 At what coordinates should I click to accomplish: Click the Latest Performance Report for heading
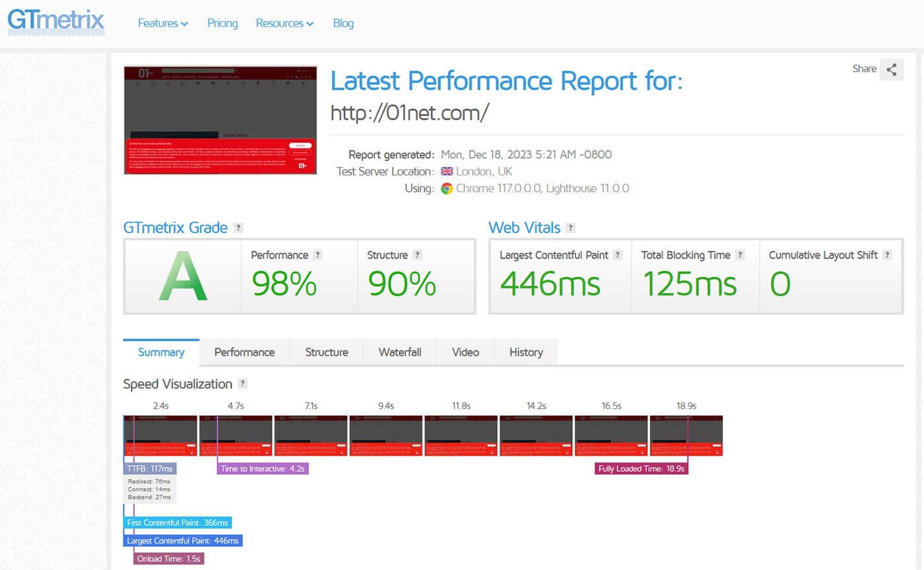(506, 81)
